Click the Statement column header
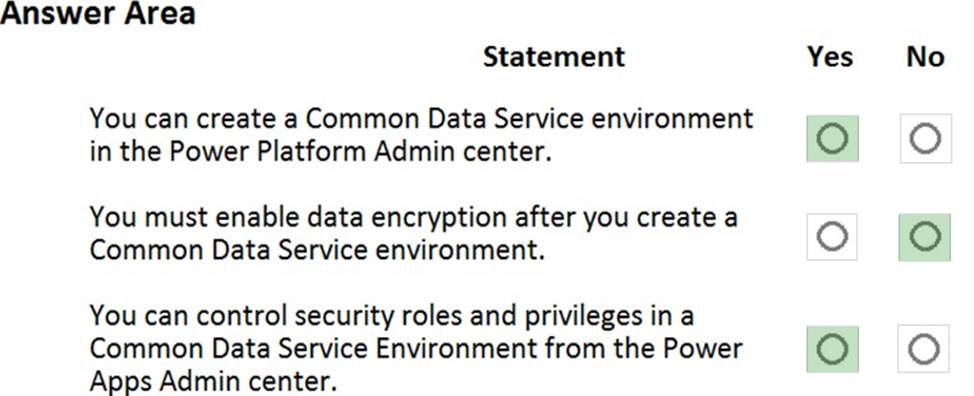Image resolution: width=974 pixels, height=396 pixels. (554, 57)
